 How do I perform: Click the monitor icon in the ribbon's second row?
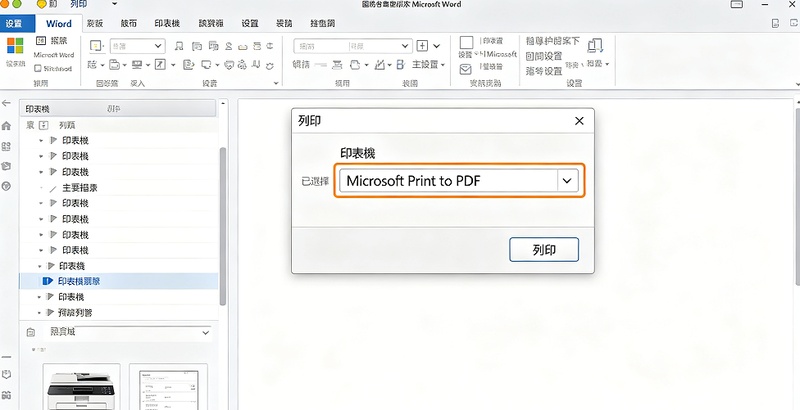(x=137, y=65)
